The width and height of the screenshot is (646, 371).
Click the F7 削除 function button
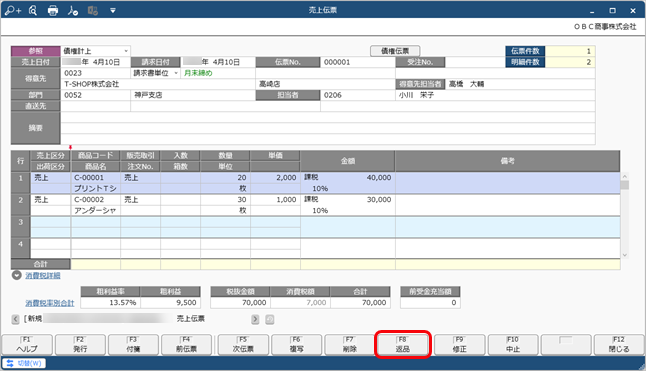click(349, 345)
